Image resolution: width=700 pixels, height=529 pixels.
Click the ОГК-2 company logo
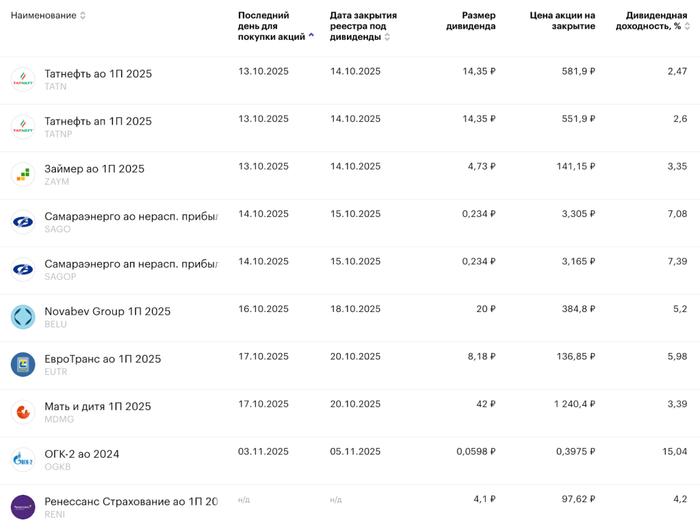[x=22, y=460]
